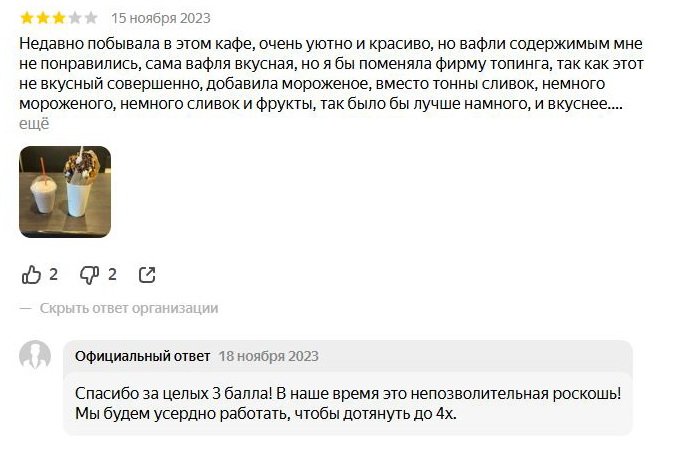
Task: Click the share review arrow icon
Action: [x=147, y=274]
